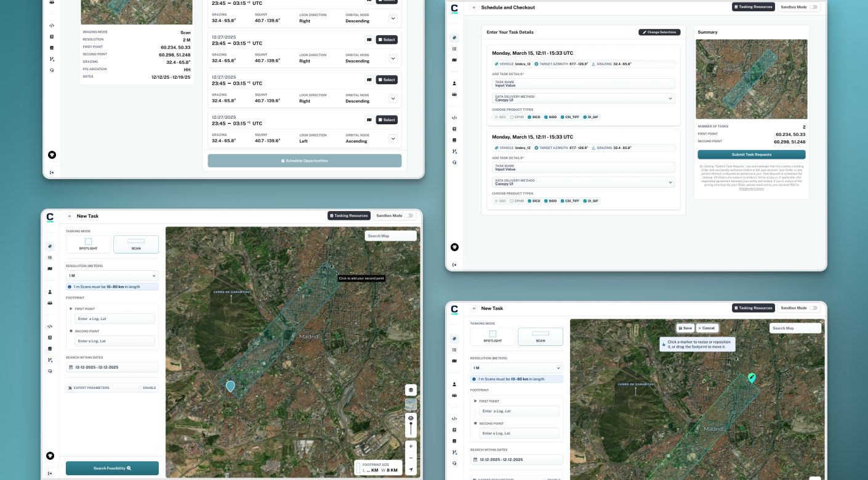Toggle Sandbox Mode in Schedule and Checkout window
Screen dimensions: 868x480
tap(814, 7)
